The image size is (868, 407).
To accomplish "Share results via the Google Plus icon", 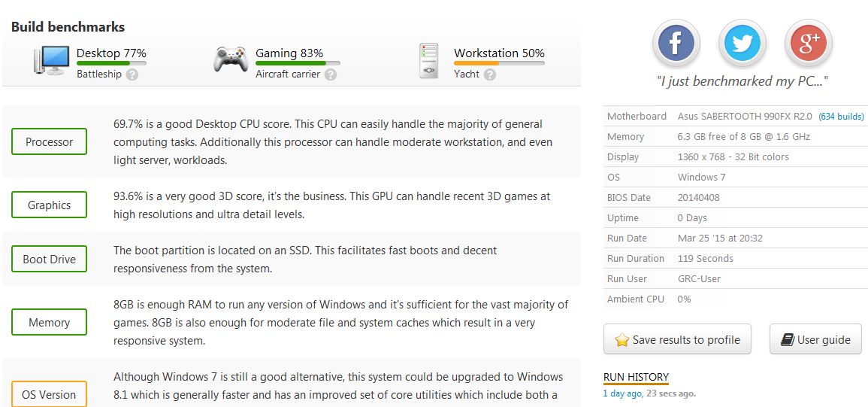I will pyautogui.click(x=809, y=43).
